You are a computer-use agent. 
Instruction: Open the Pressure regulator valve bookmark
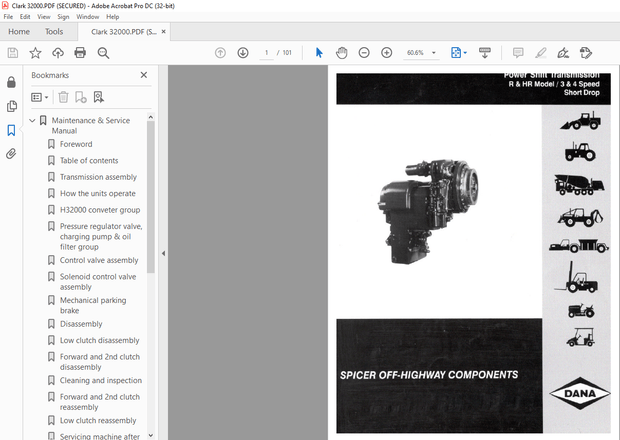point(101,236)
